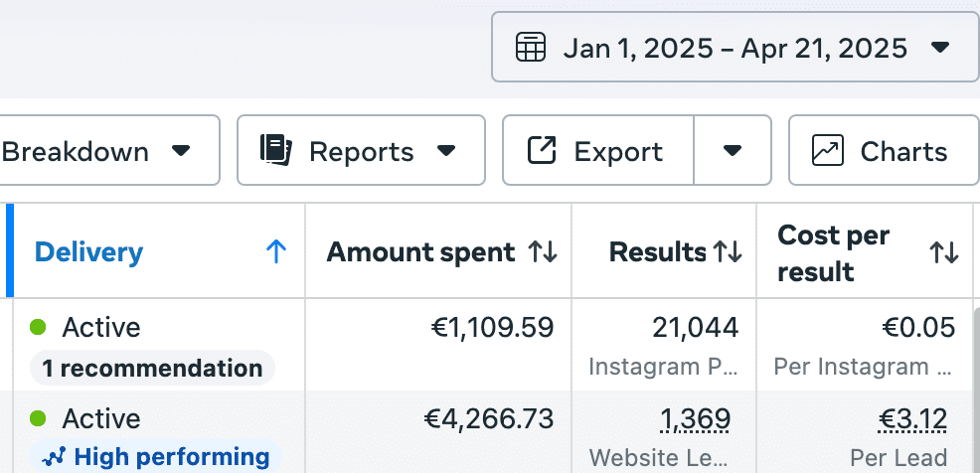Click the Results column sort arrows
This screenshot has width=980, height=473.
coord(728,252)
